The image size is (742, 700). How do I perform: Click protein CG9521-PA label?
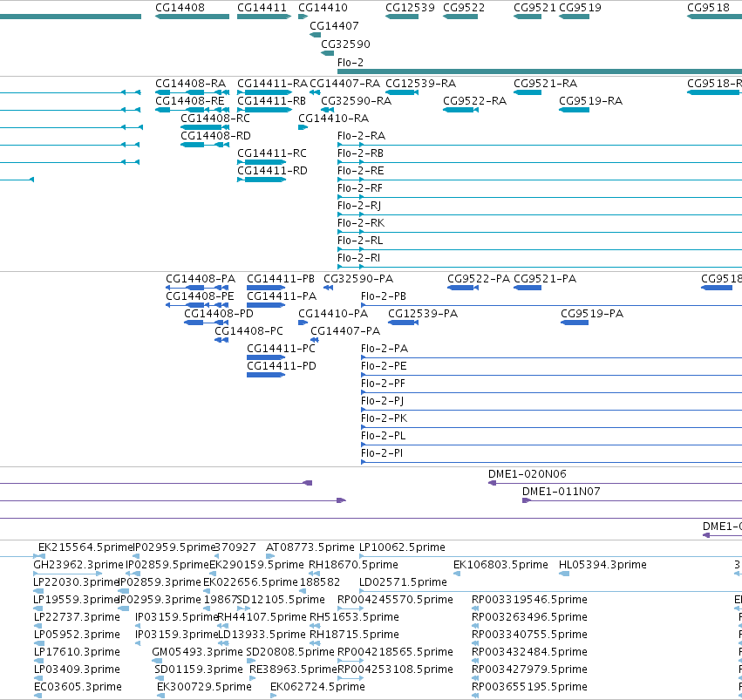545,279
